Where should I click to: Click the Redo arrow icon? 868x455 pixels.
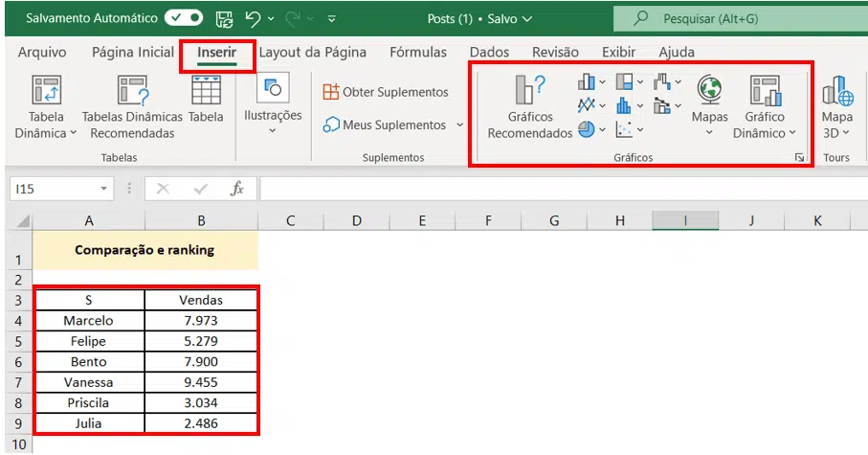coord(292,19)
